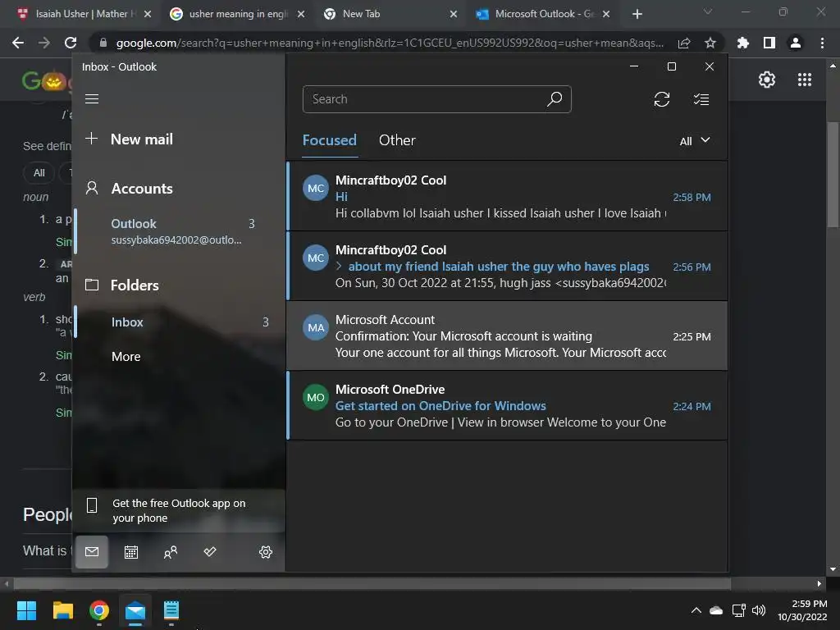Screen dimensions: 840x630
Task: Switch to the Other tab
Action: click(397, 140)
